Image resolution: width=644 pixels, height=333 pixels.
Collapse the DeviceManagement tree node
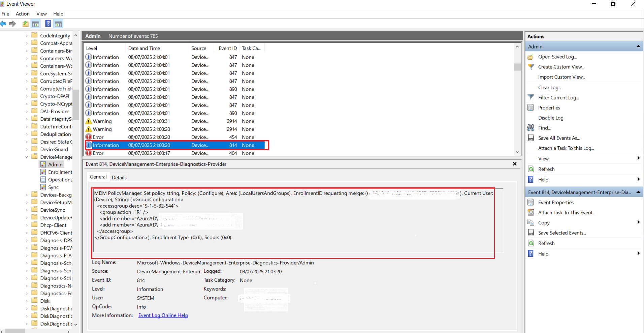[x=27, y=157]
